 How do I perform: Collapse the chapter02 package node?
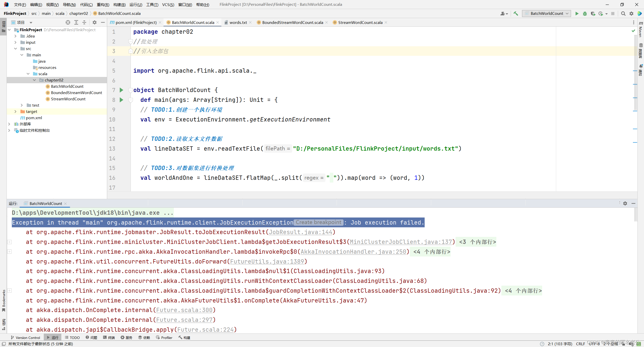click(34, 80)
